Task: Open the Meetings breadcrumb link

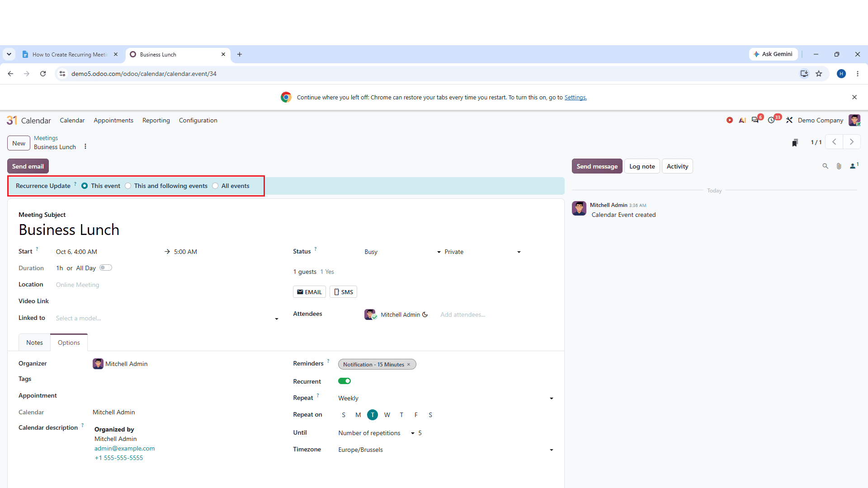Action: (x=46, y=138)
